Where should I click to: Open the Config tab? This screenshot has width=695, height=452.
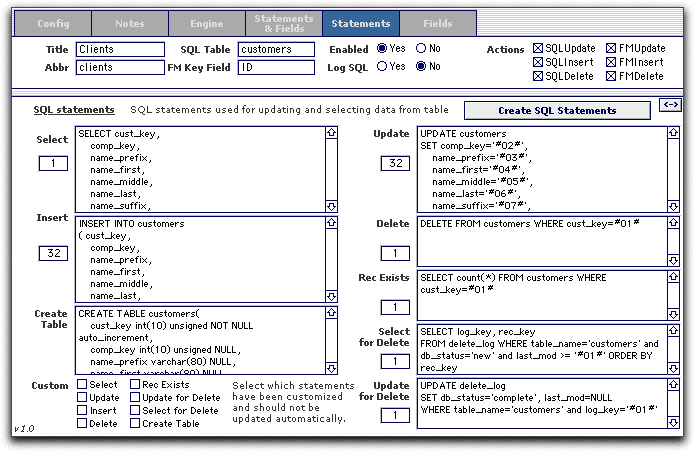[53, 23]
